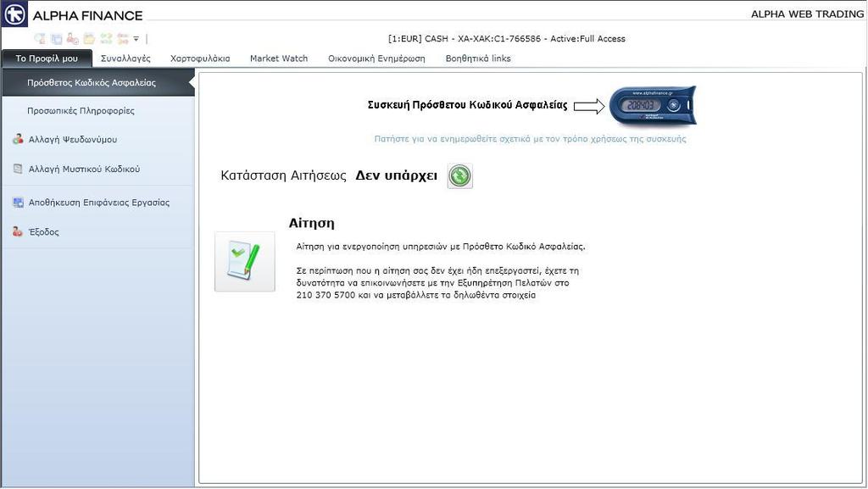The height and width of the screenshot is (489, 868).
Task: Click the Αίτηση application form icon
Action: (x=245, y=262)
